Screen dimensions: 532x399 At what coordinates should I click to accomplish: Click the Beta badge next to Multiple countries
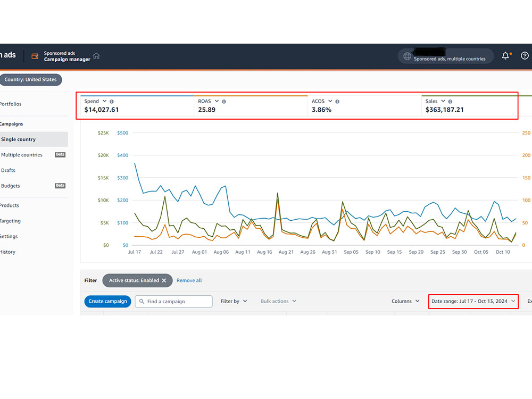[x=60, y=155]
